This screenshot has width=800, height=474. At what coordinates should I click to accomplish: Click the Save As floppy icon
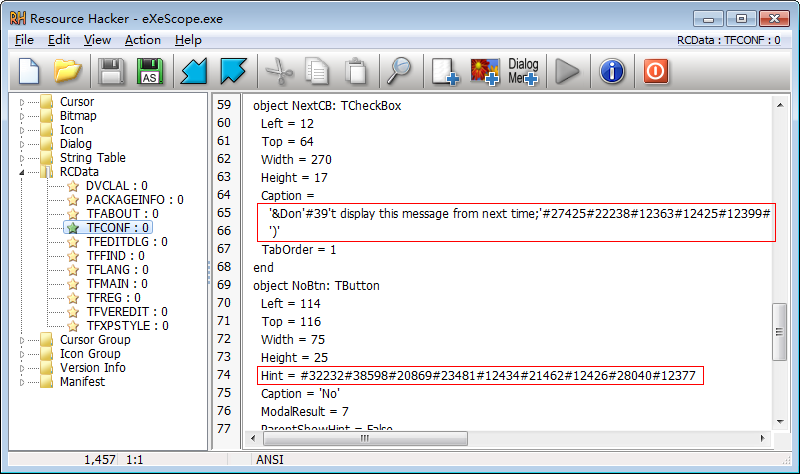click(x=149, y=71)
